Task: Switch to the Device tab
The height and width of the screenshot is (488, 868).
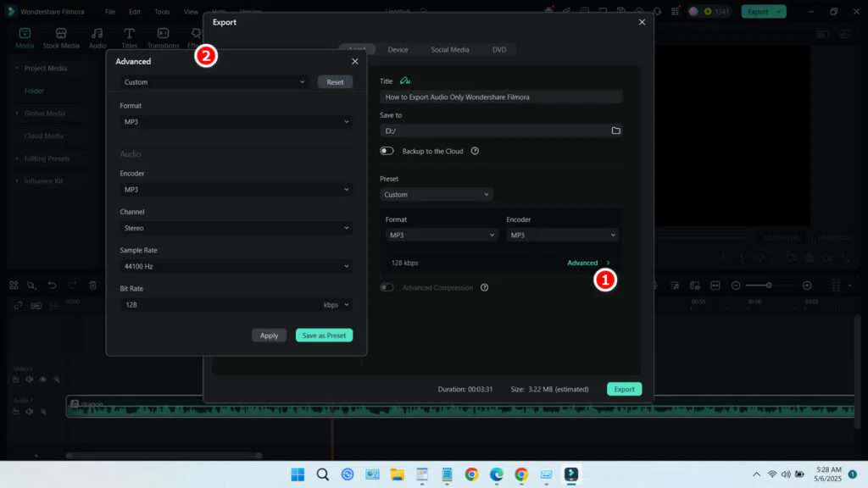Action: point(398,49)
